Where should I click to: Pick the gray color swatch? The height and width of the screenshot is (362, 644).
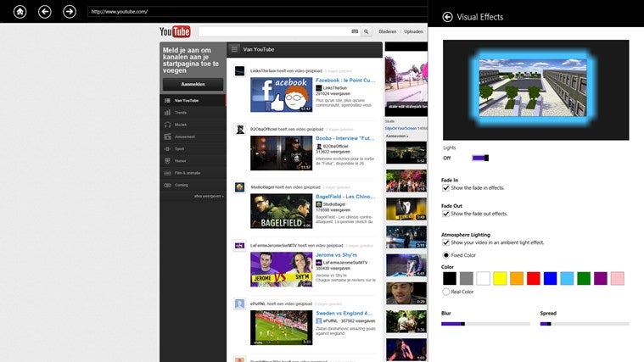(466, 278)
